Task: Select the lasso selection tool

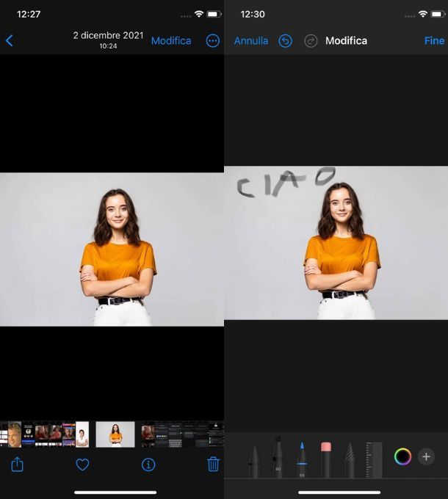Action: [x=350, y=459]
